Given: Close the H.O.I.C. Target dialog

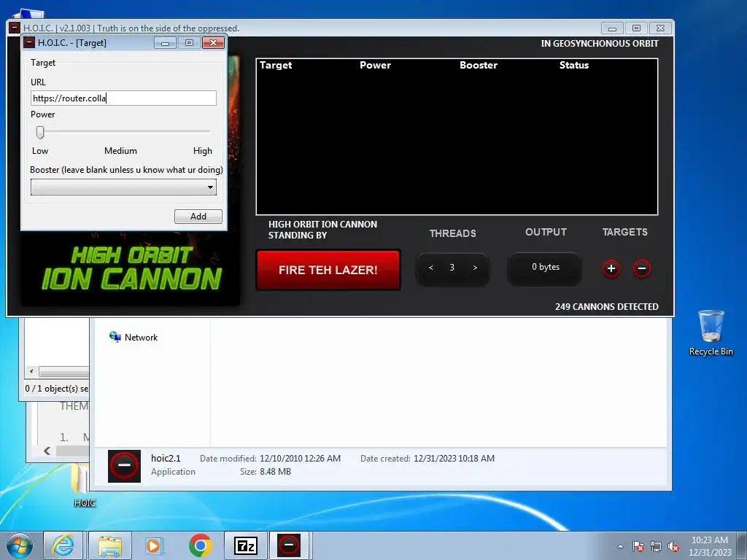Looking at the screenshot, I should (x=214, y=43).
